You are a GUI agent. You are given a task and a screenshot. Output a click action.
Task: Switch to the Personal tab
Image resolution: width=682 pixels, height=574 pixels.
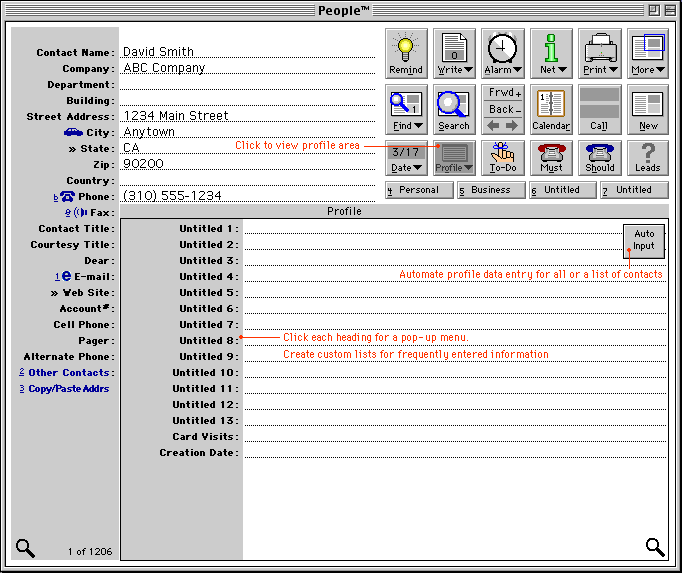[419, 190]
